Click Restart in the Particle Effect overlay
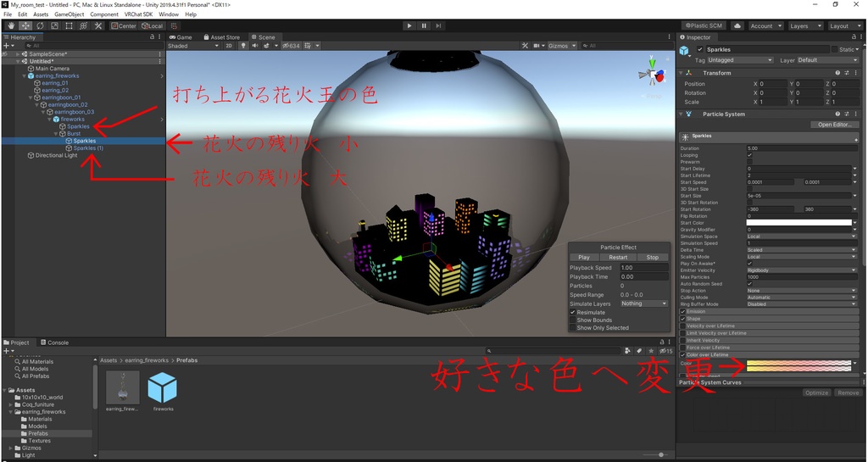 click(x=618, y=258)
